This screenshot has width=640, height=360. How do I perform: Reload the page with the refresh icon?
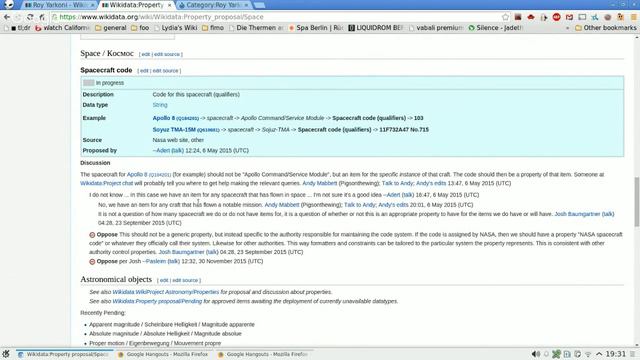30,17
